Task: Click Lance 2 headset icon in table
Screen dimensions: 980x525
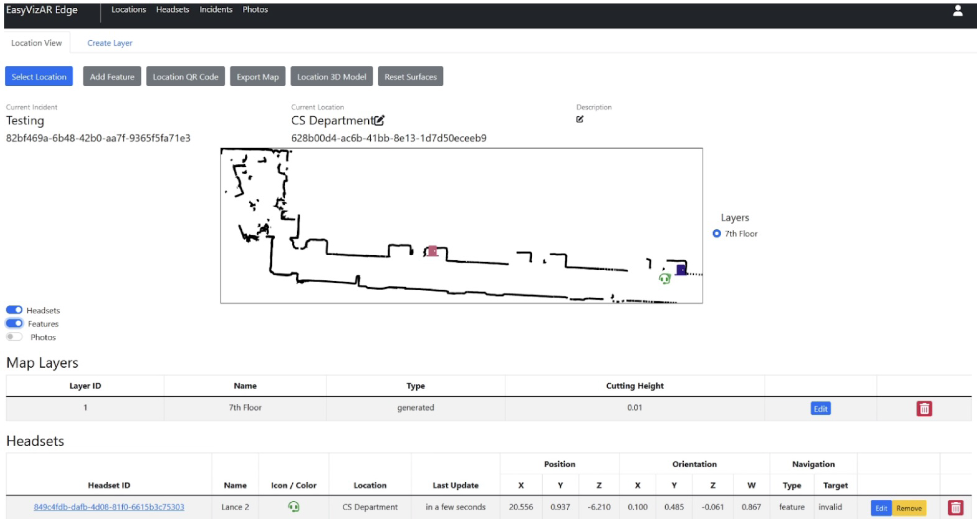Action: click(293, 506)
